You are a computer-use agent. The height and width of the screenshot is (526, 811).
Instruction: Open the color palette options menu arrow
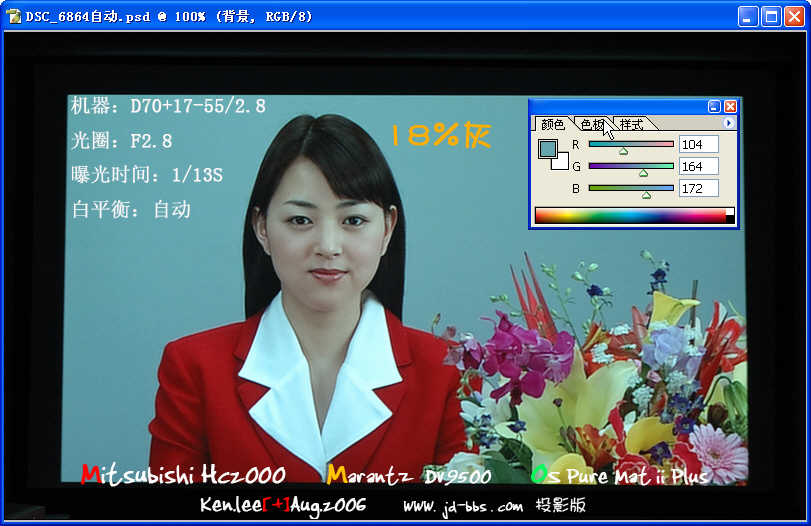click(x=728, y=123)
